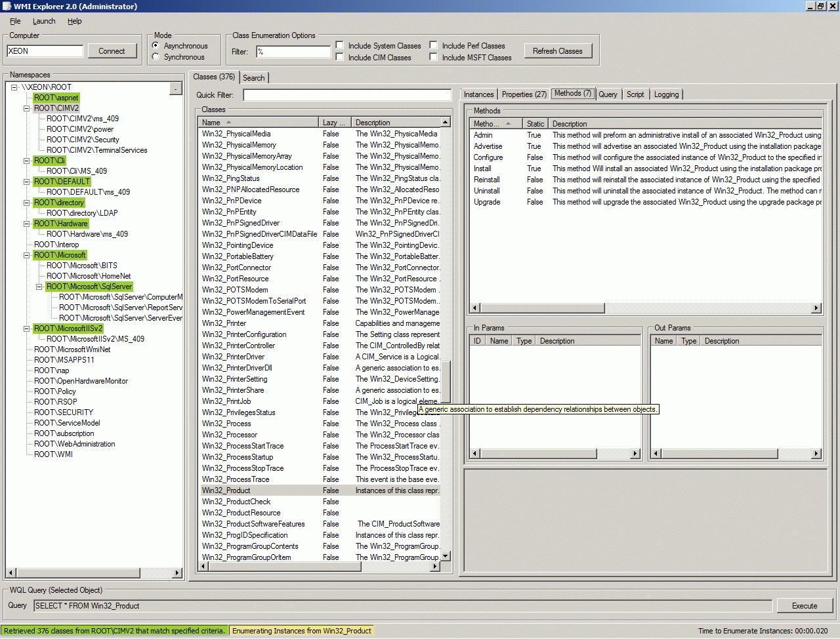Open the Launch menu
Screen dimensions: 840x640
point(44,21)
